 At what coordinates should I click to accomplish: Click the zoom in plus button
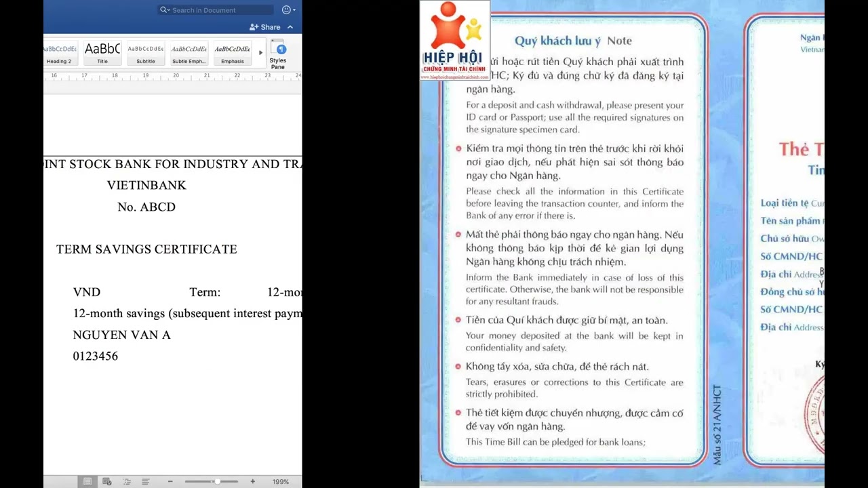coord(253,481)
